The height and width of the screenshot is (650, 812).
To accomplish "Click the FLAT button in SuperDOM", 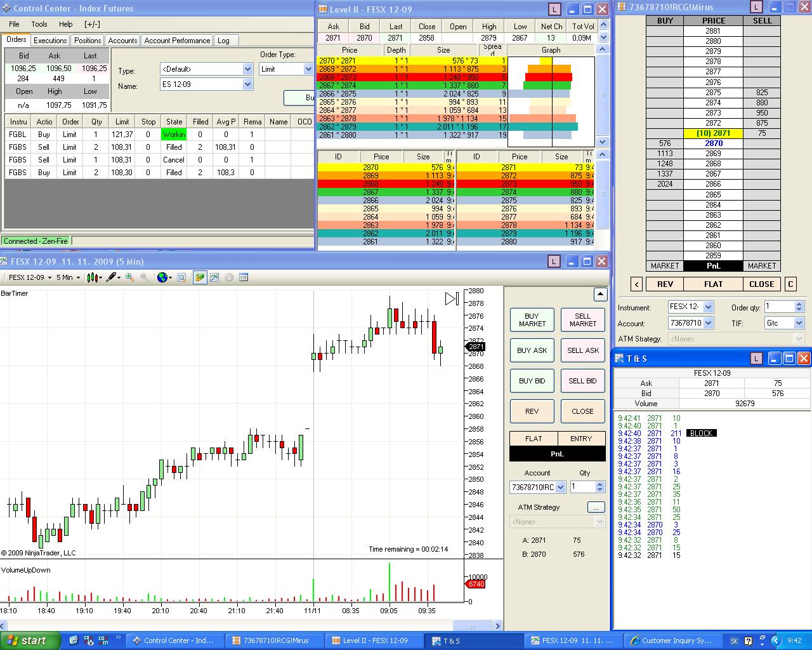I will (713, 284).
